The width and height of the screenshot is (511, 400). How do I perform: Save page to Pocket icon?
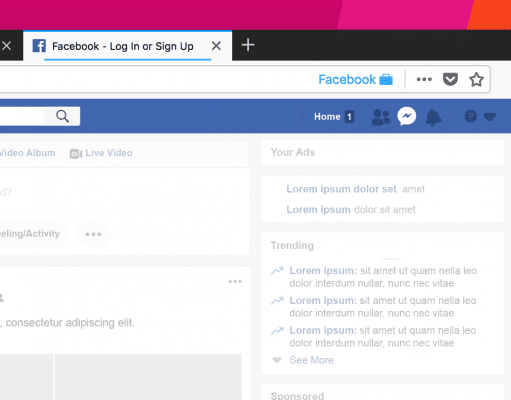[x=450, y=79]
